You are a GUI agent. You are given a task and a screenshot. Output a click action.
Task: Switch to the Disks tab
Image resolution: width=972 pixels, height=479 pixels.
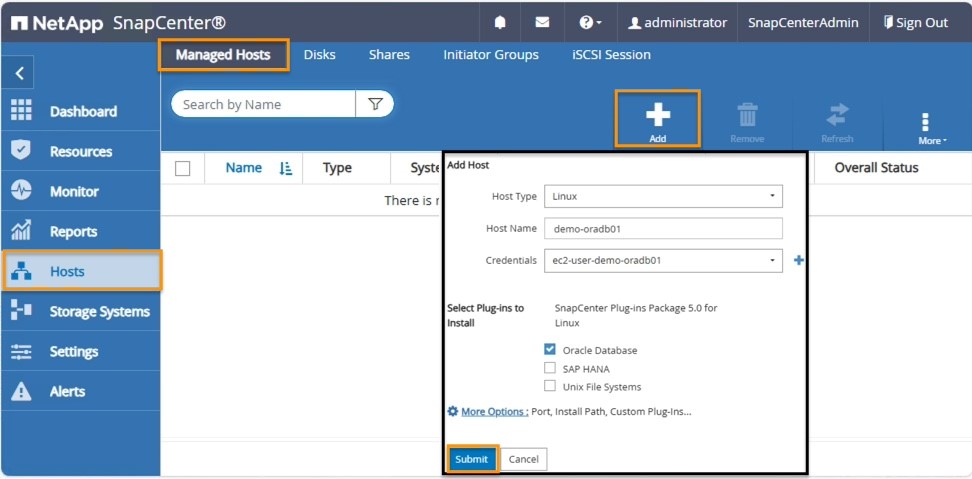319,55
